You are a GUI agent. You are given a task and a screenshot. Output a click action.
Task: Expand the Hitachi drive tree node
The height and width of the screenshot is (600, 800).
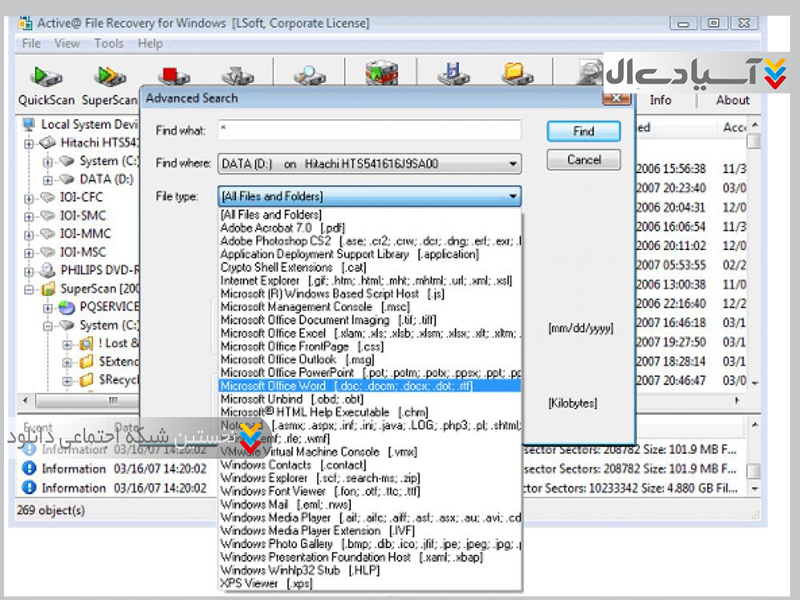pos(28,143)
